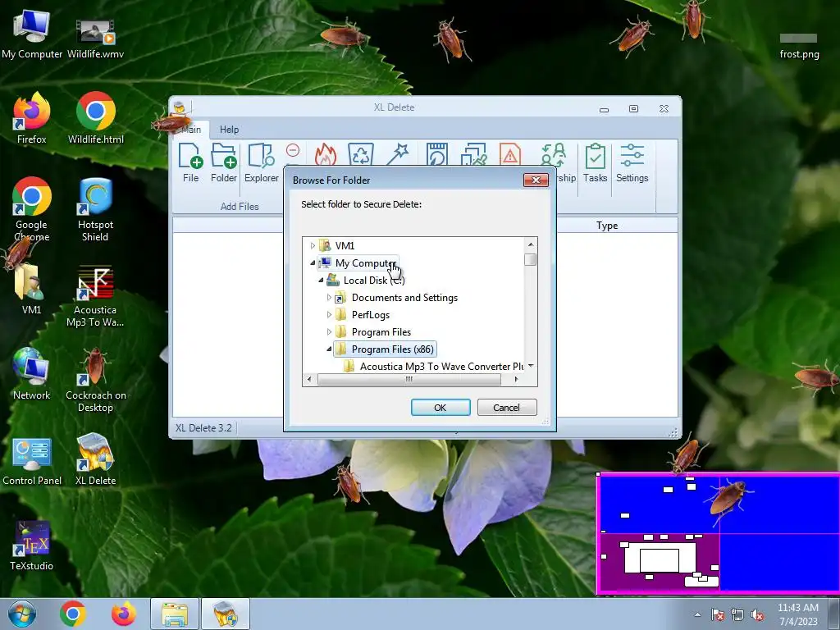This screenshot has width=840, height=630.
Task: Select the Network desktop icon
Action: (32, 373)
